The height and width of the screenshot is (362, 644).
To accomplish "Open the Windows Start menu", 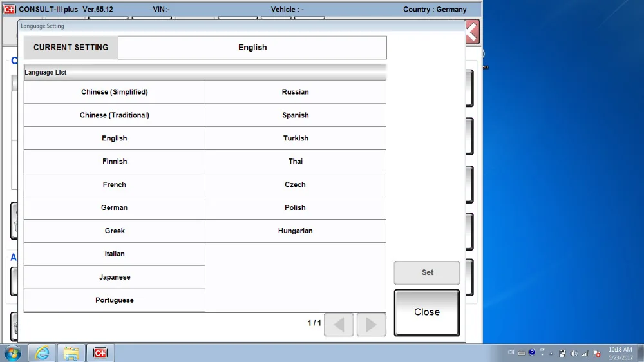I will (13, 353).
